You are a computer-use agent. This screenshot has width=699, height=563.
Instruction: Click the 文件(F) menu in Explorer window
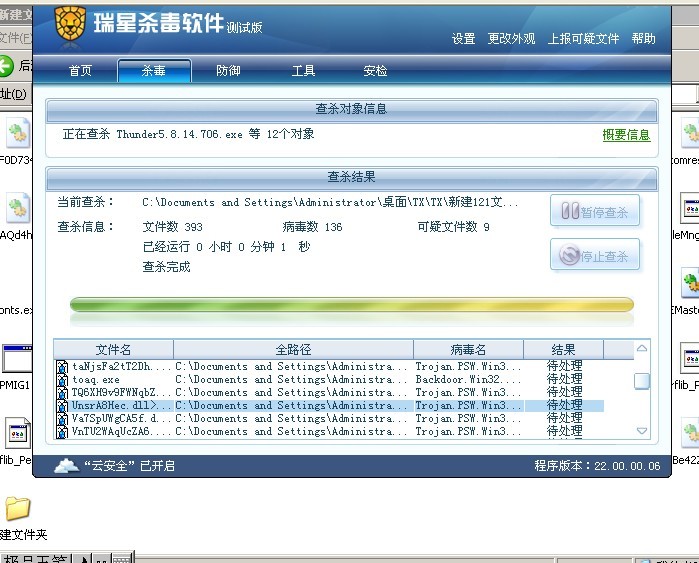16,37
